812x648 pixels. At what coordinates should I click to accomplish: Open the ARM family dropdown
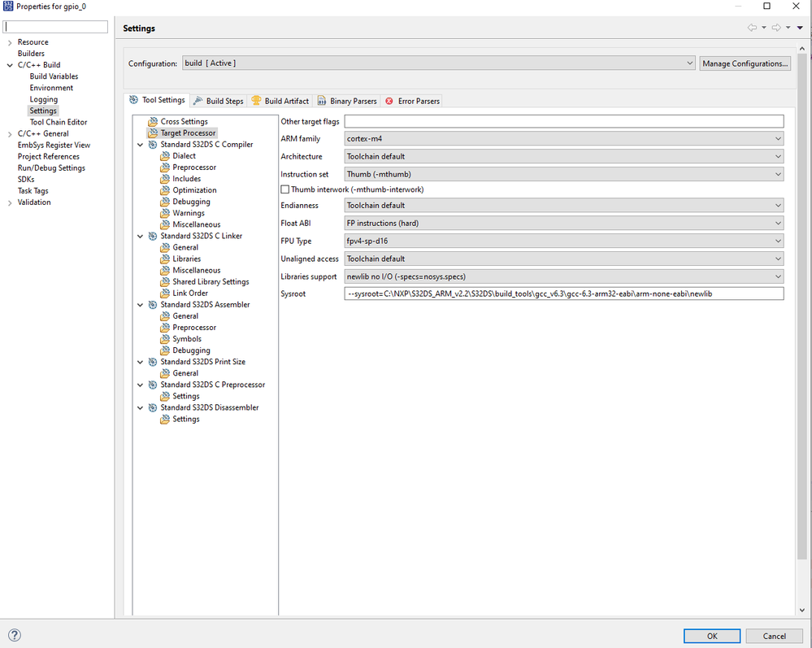(x=563, y=139)
